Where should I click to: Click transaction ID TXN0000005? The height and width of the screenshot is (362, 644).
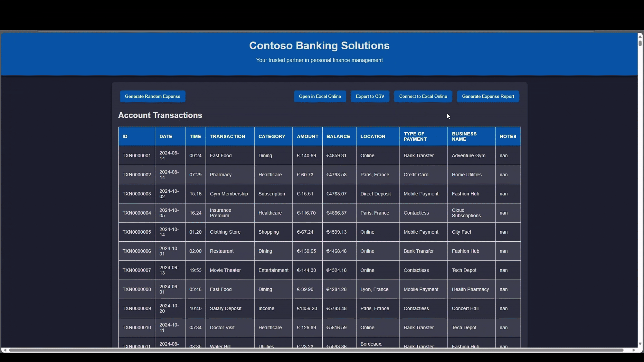click(x=137, y=232)
